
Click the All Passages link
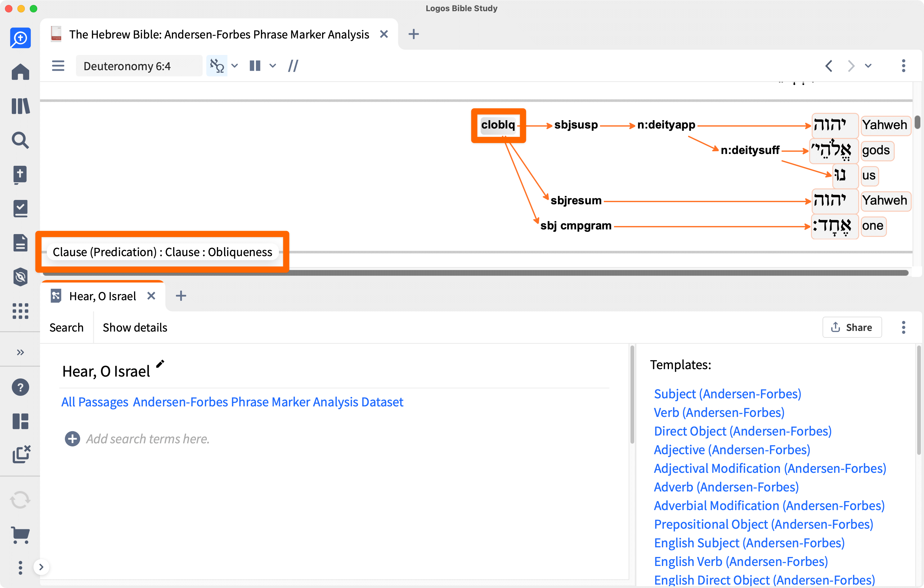pos(95,402)
